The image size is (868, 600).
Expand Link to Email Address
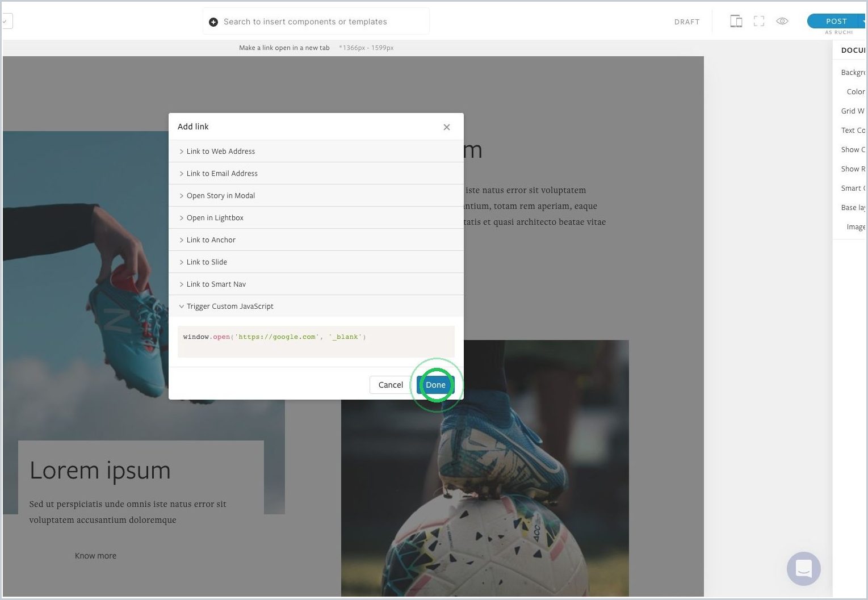316,173
